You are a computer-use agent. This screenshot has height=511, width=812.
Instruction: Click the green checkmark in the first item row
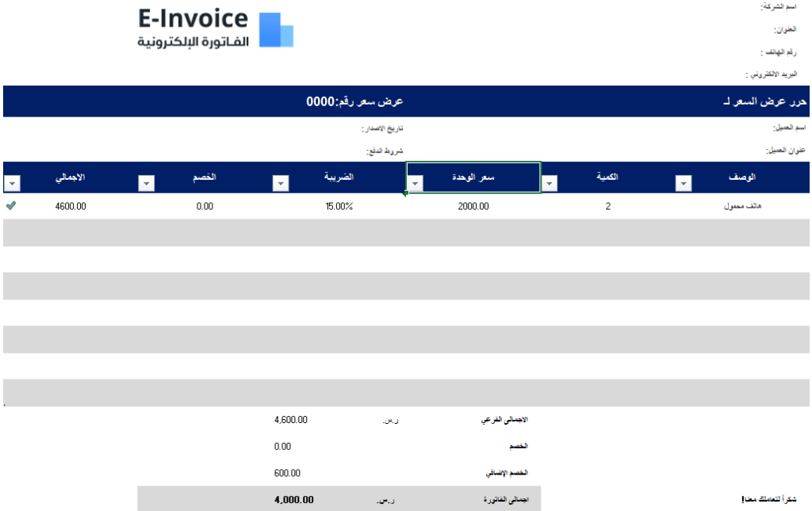pyautogui.click(x=11, y=206)
